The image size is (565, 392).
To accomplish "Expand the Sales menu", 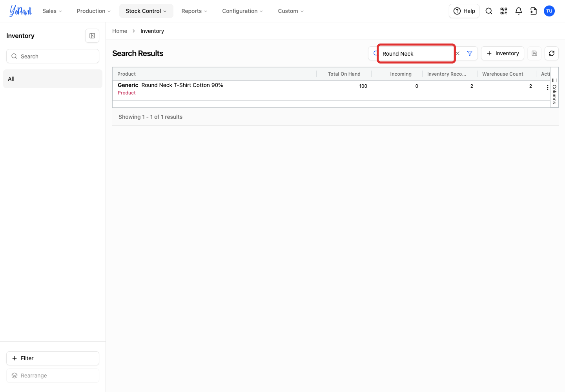I will 52,11.
